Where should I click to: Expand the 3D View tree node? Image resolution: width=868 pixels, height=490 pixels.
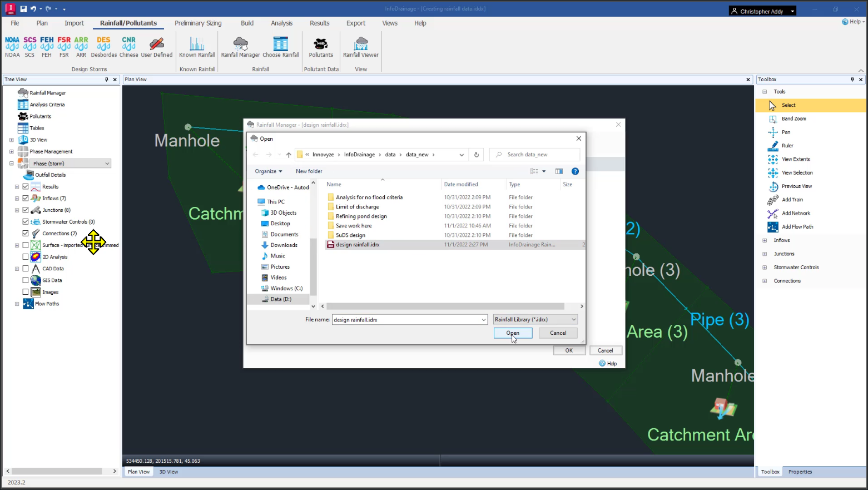11,140
